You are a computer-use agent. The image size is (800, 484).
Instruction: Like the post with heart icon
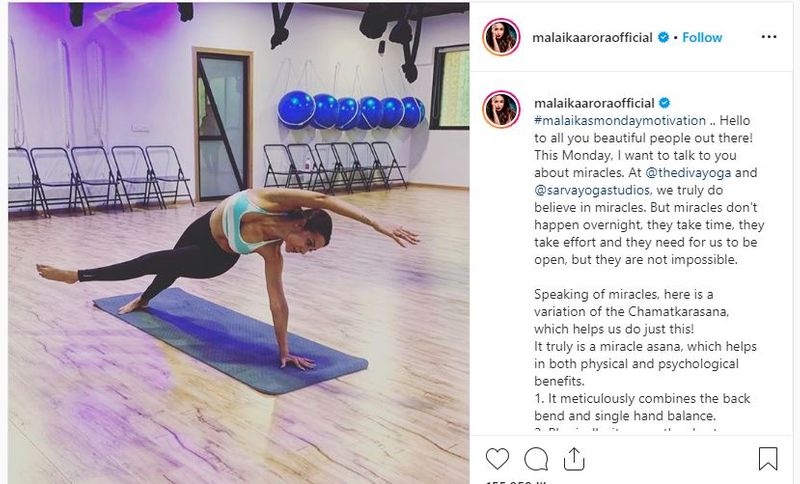coord(497,458)
